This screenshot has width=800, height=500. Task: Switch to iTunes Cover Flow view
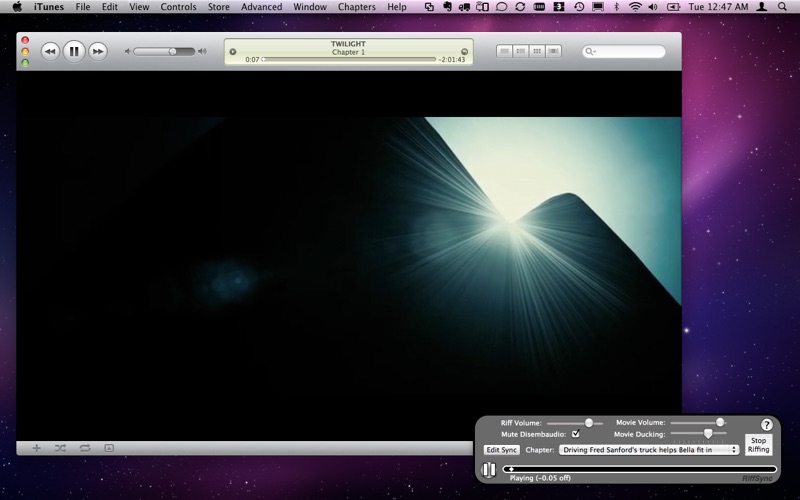pos(554,51)
